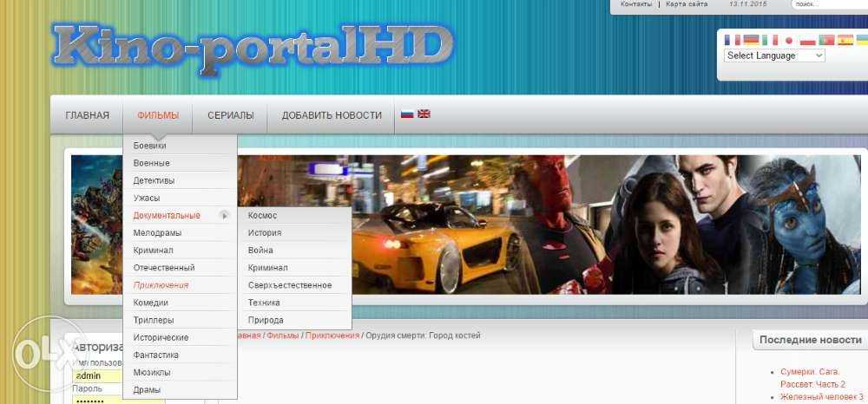
Task: Open the Сумерки. Сага. Рассвет news link
Action: [812, 378]
